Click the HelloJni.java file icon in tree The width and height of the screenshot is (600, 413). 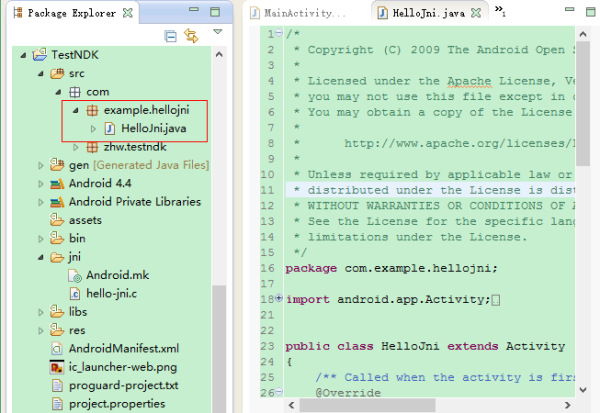110,129
